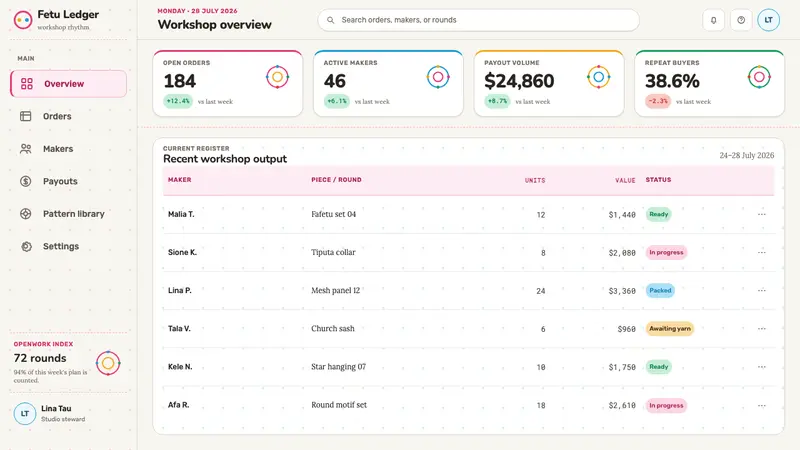Click the +6.1% change badge

click(x=337, y=101)
